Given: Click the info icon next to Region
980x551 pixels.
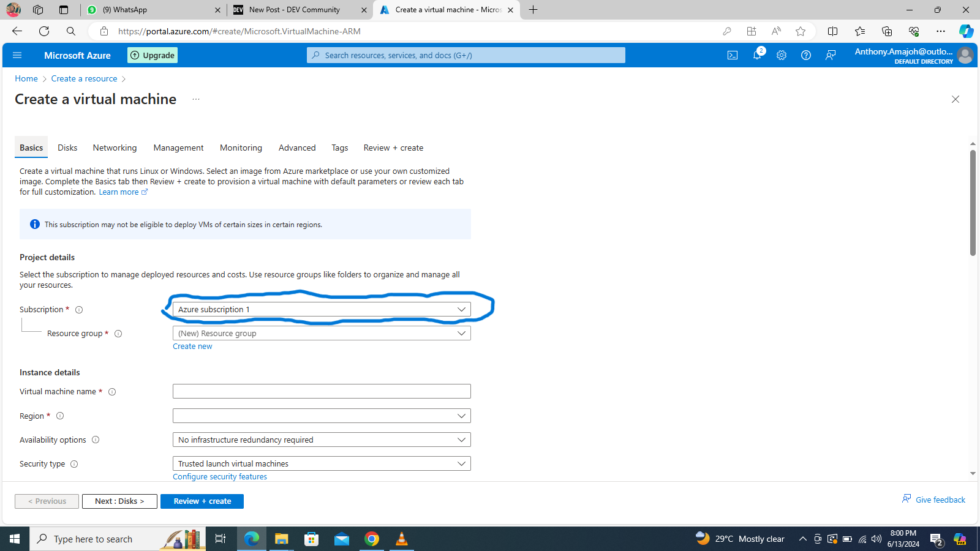Looking at the screenshot, I should (x=60, y=416).
